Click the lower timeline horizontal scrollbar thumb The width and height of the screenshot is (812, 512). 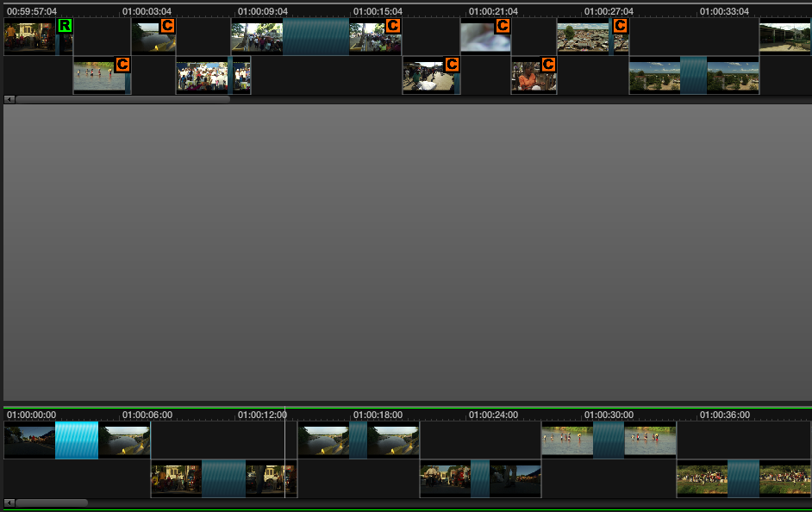point(51,503)
